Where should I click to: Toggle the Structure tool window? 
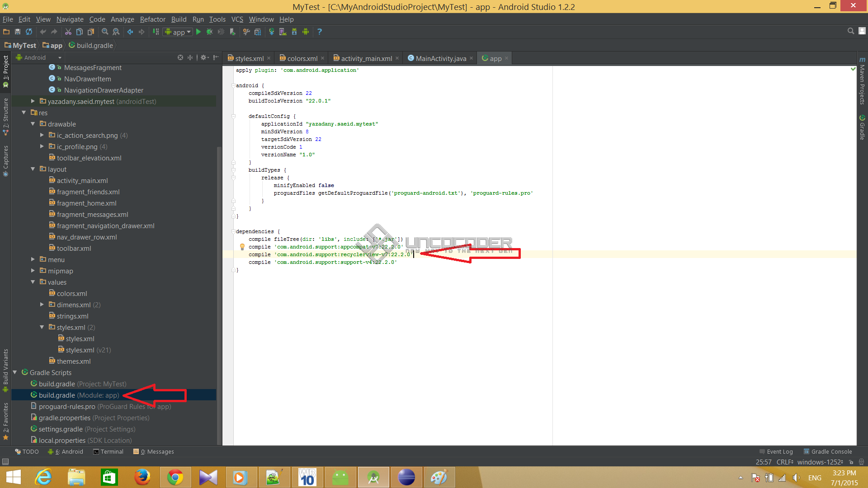5,117
